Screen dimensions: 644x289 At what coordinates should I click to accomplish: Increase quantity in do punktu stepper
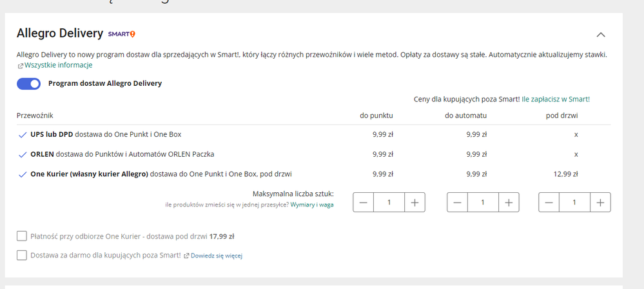point(415,203)
